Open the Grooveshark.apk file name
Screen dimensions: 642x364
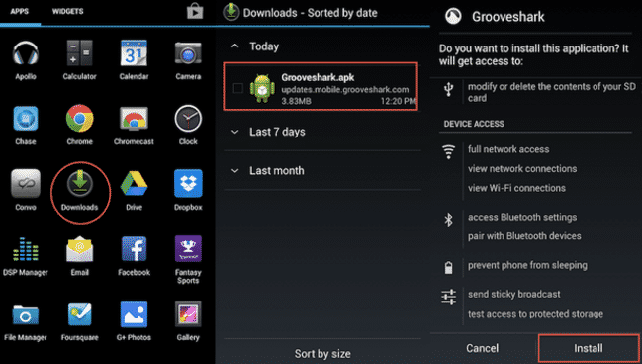pos(318,77)
